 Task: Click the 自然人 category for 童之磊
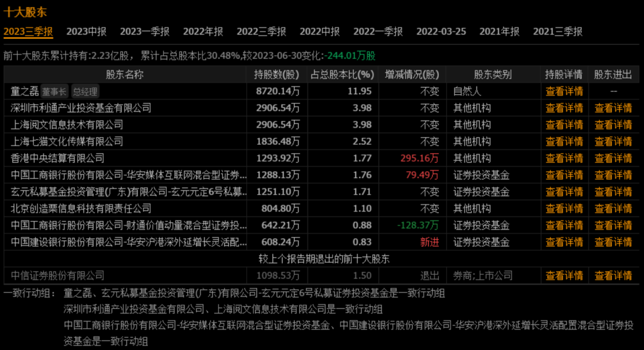[x=467, y=91]
